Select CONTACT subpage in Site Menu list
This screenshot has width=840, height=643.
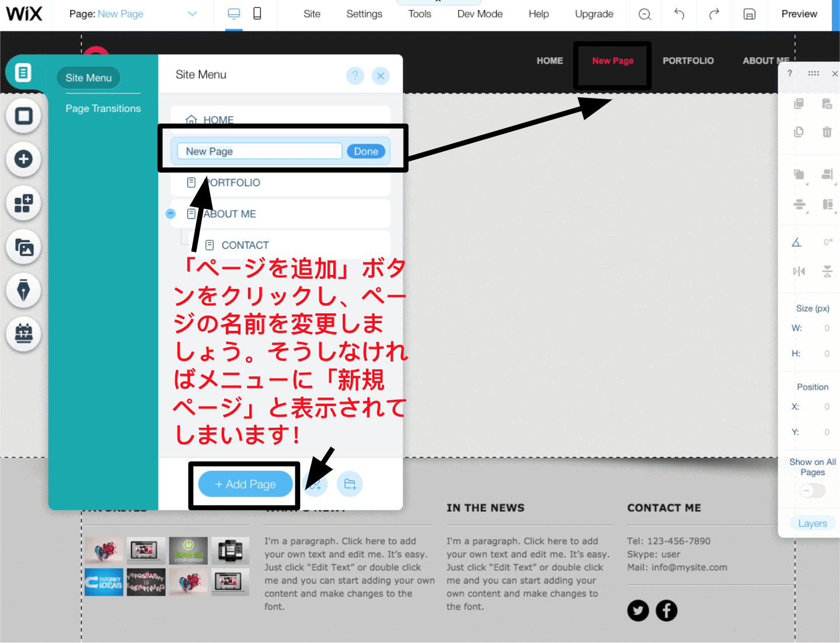click(x=289, y=245)
